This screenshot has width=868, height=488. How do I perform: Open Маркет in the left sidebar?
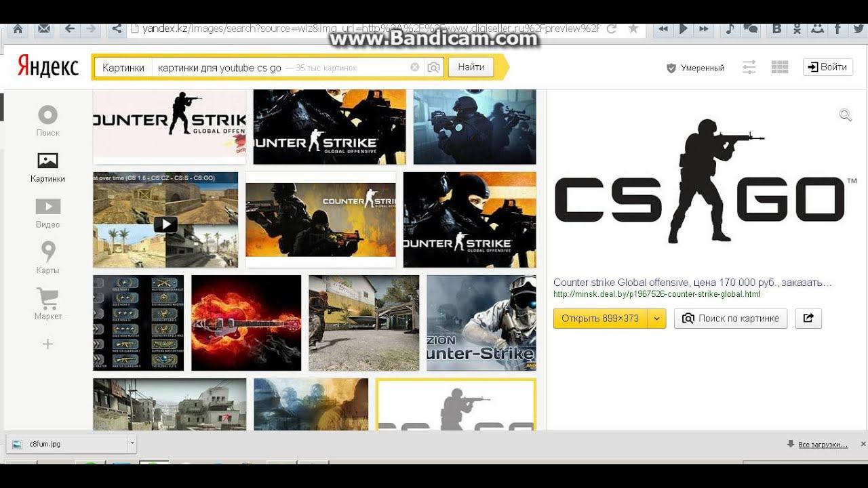[x=47, y=304]
